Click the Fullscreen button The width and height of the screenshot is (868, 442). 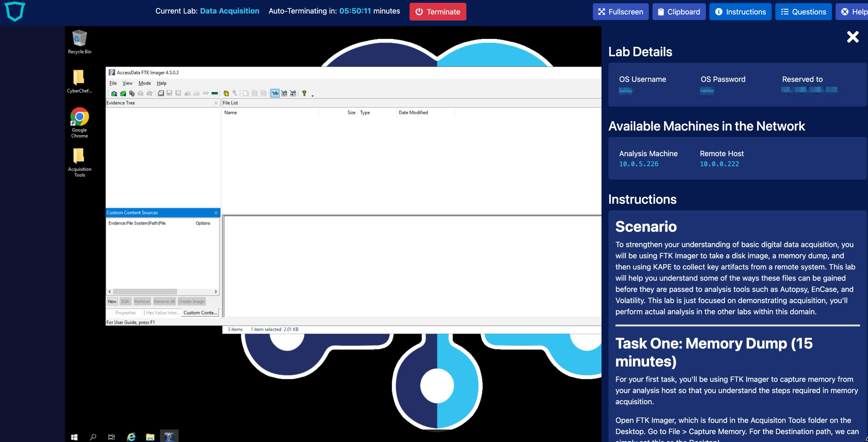[x=620, y=12]
